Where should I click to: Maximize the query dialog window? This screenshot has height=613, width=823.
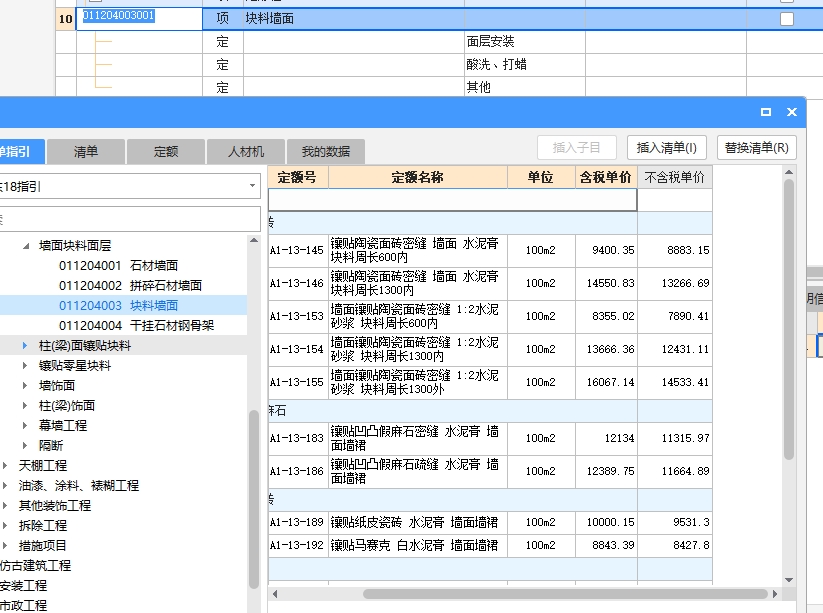[x=766, y=112]
